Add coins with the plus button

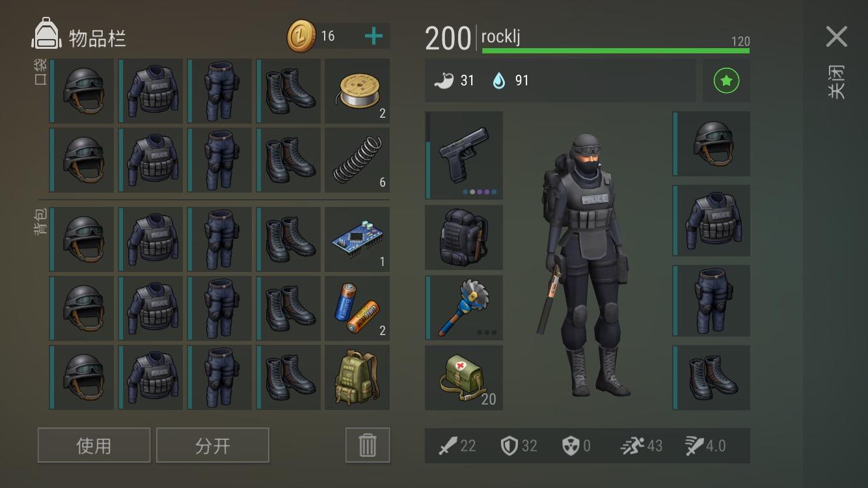373,36
